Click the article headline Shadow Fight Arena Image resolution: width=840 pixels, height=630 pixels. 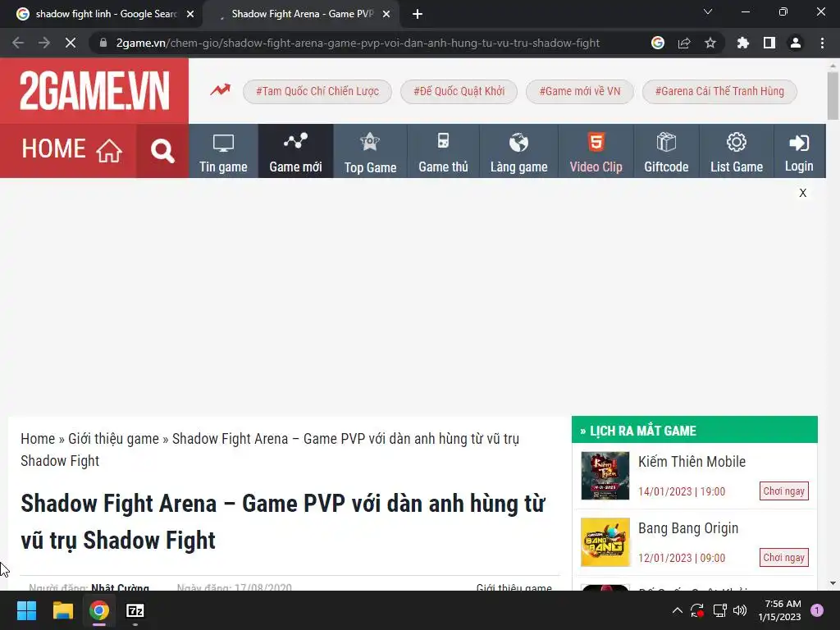pyautogui.click(x=282, y=522)
